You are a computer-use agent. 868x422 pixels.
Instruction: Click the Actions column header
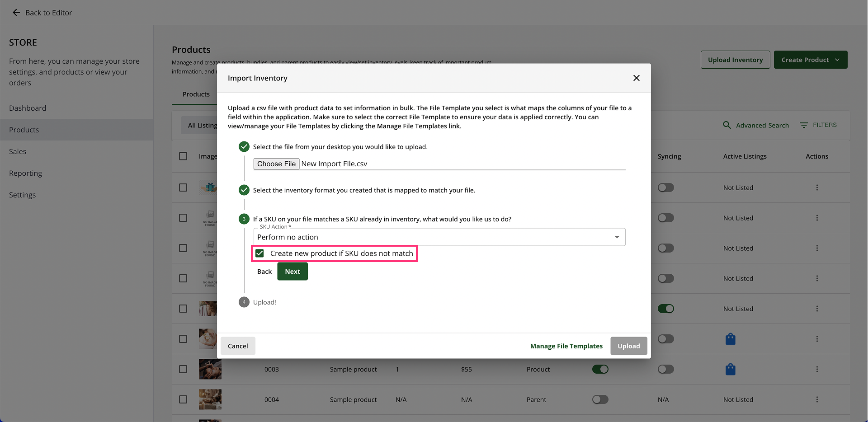[x=817, y=156]
